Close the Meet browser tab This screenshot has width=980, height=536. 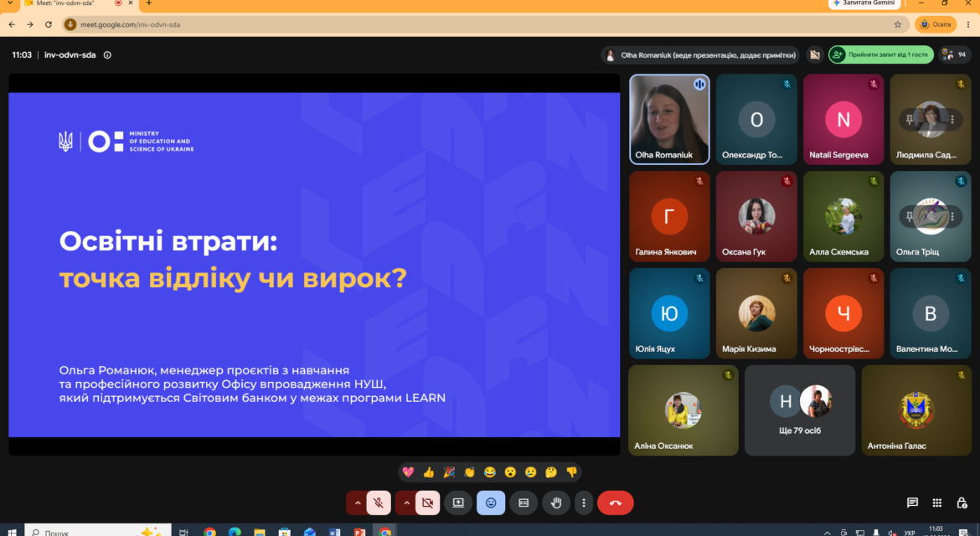click(x=131, y=3)
